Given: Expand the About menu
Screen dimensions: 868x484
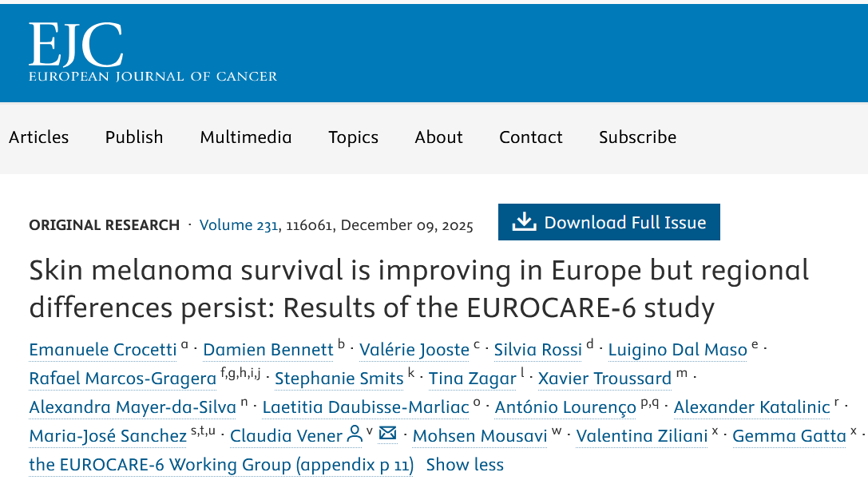Looking at the screenshot, I should point(438,137).
